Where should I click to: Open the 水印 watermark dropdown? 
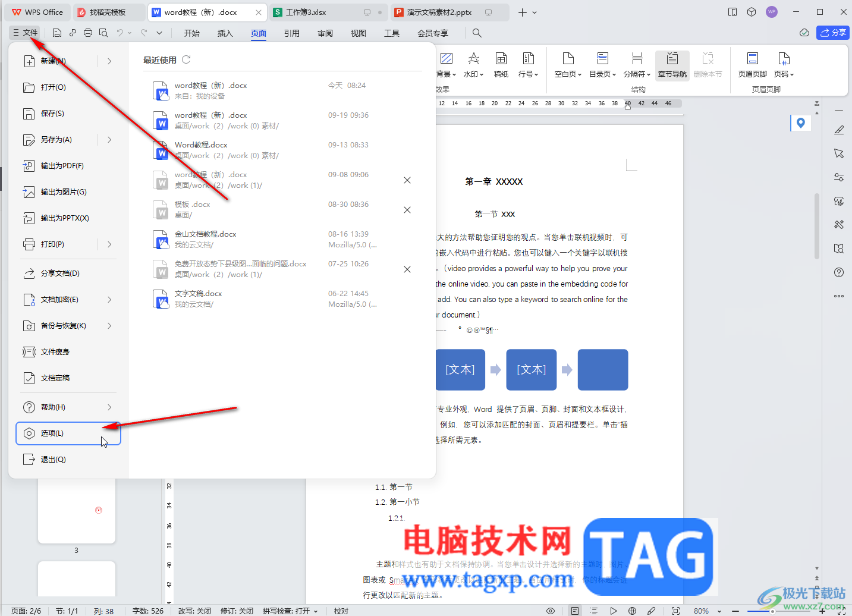coord(473,65)
